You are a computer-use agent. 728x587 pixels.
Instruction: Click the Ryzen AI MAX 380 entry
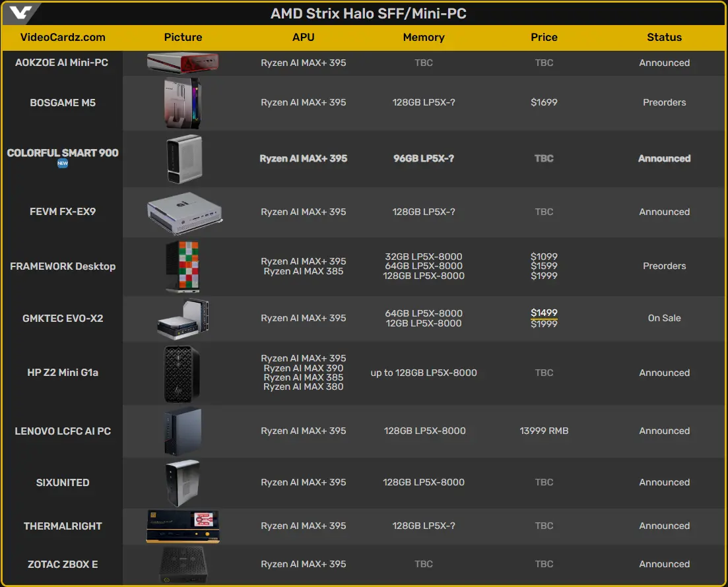click(x=303, y=387)
